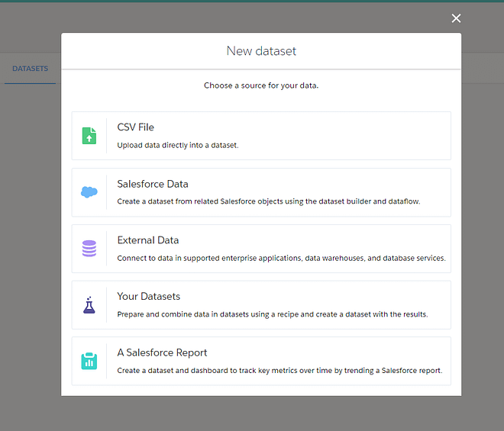Click the purple External Data database icon
504x431 pixels.
[x=89, y=248]
